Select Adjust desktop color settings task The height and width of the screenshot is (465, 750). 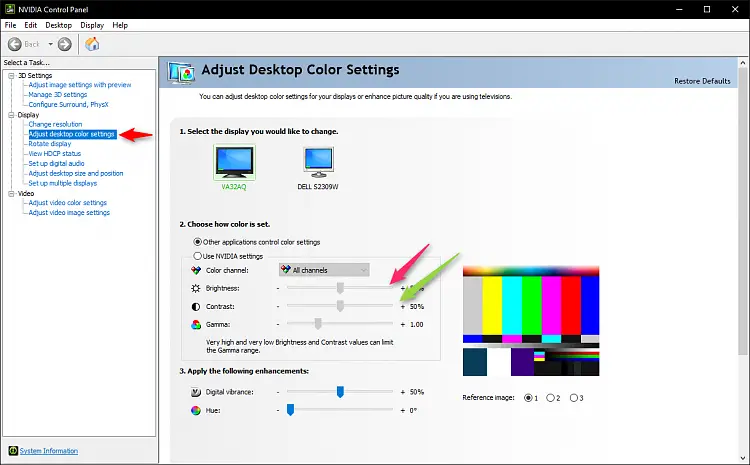click(x=72, y=134)
